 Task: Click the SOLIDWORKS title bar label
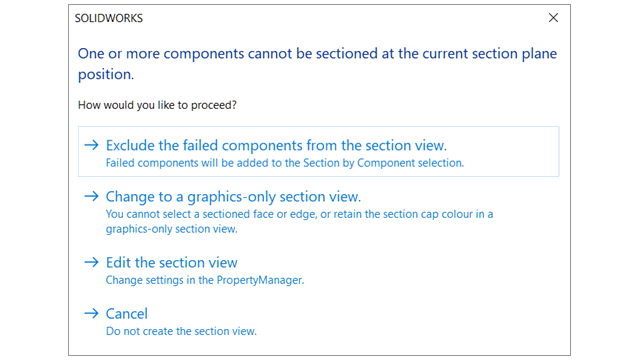pos(109,18)
